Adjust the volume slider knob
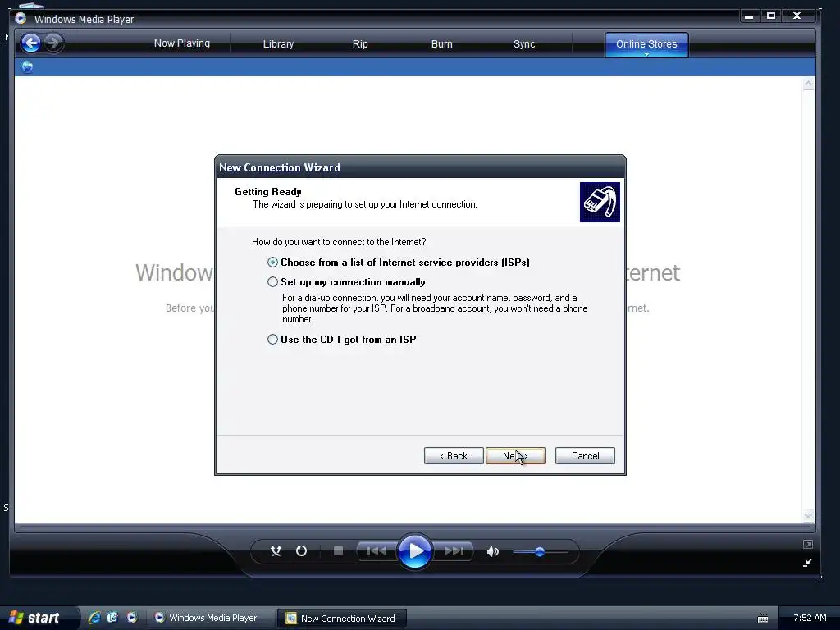 click(540, 551)
